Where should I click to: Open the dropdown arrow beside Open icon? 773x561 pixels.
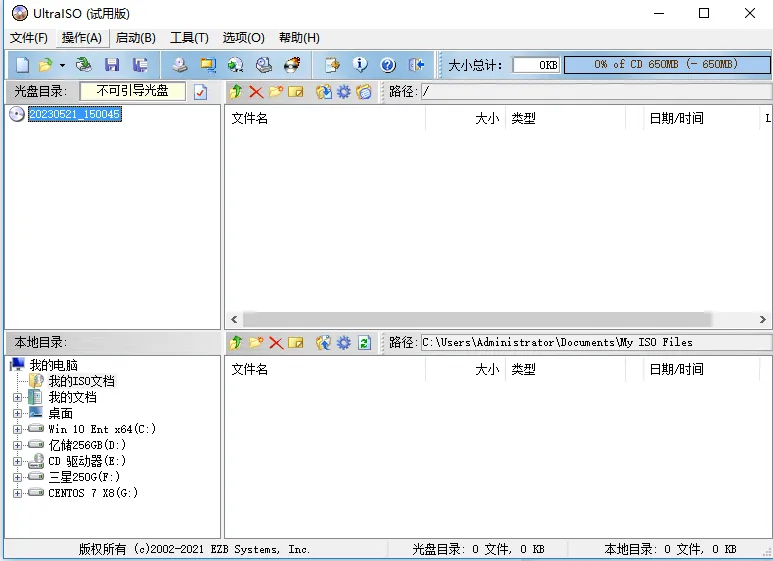62,65
